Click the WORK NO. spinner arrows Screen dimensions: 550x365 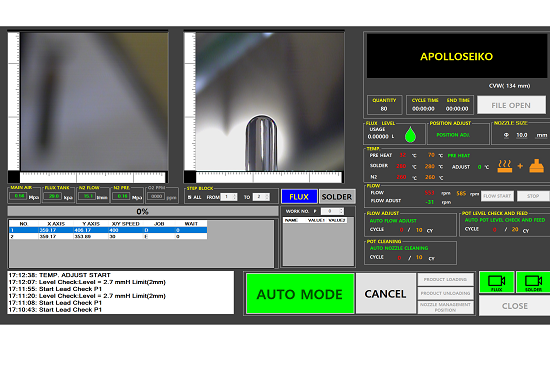coord(342,211)
